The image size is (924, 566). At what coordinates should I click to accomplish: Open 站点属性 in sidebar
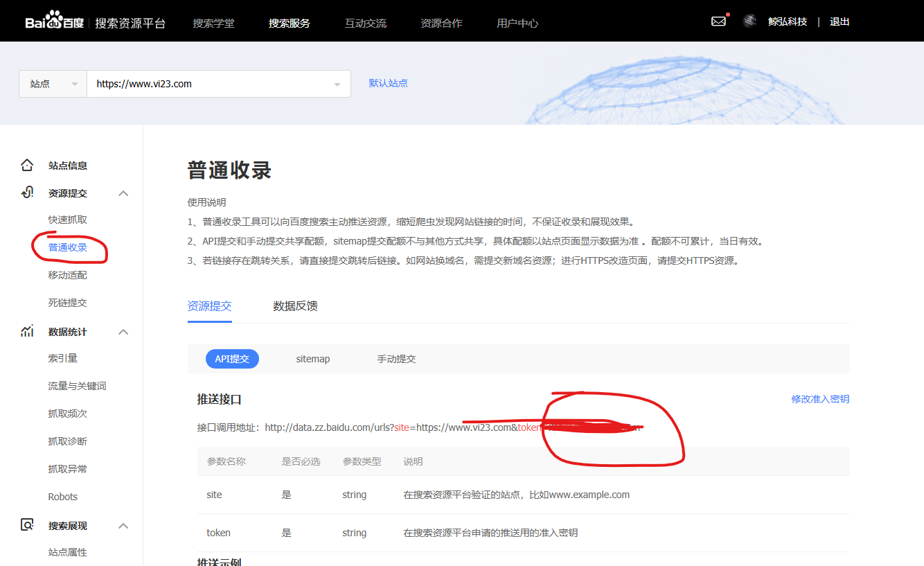68,552
